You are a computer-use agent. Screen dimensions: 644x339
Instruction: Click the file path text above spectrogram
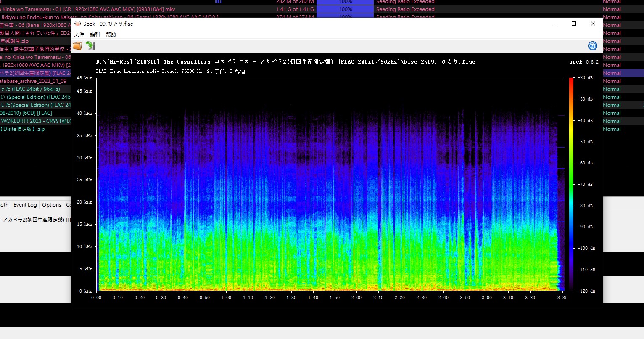coord(286,62)
